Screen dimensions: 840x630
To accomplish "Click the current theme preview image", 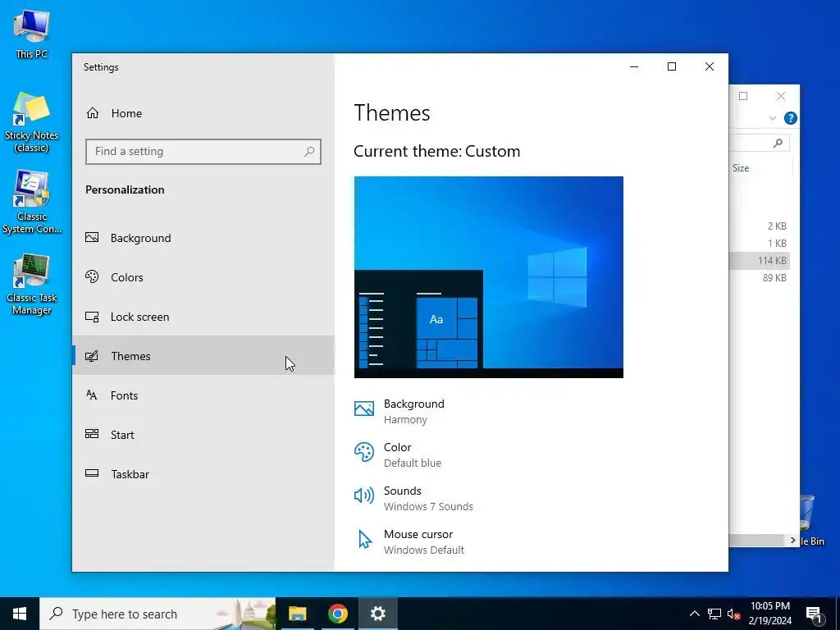I will (x=489, y=277).
